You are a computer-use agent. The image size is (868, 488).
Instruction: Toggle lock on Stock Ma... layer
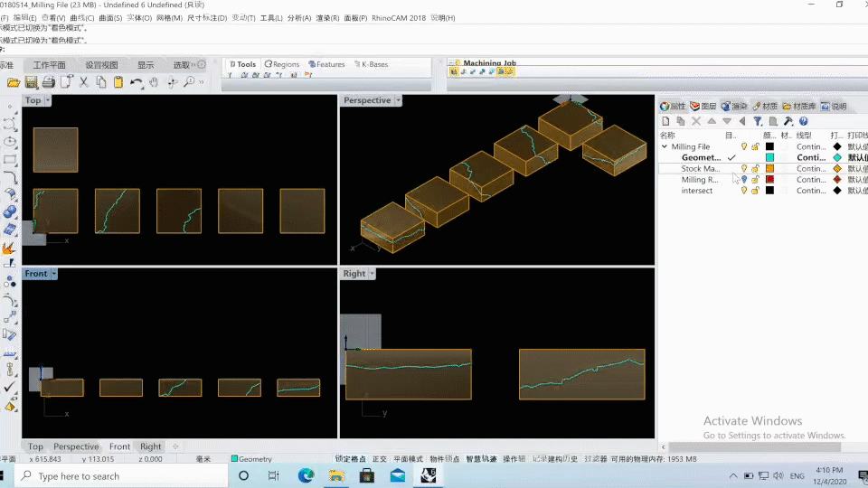(755, 168)
